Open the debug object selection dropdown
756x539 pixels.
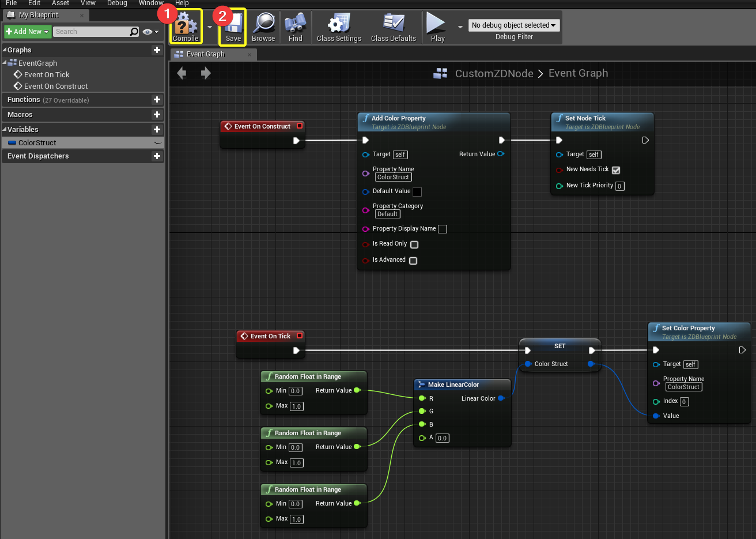coord(513,25)
